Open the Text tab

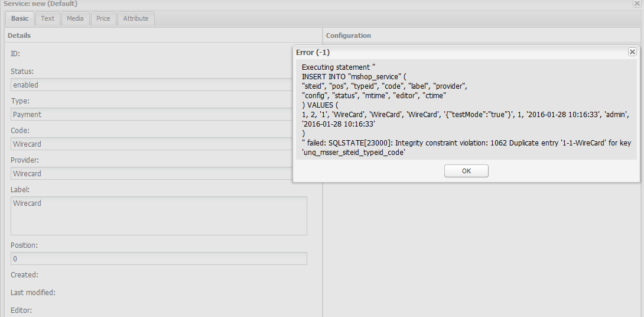point(48,18)
